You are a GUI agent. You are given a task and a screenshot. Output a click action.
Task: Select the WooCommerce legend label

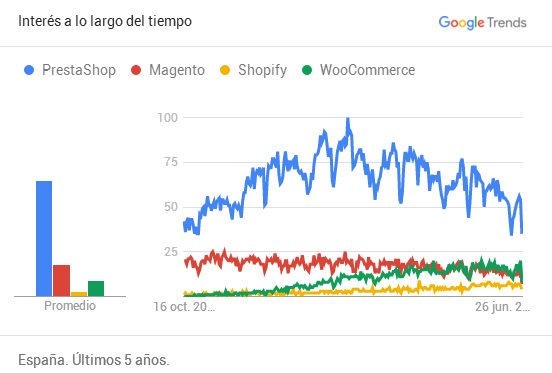[x=368, y=70]
